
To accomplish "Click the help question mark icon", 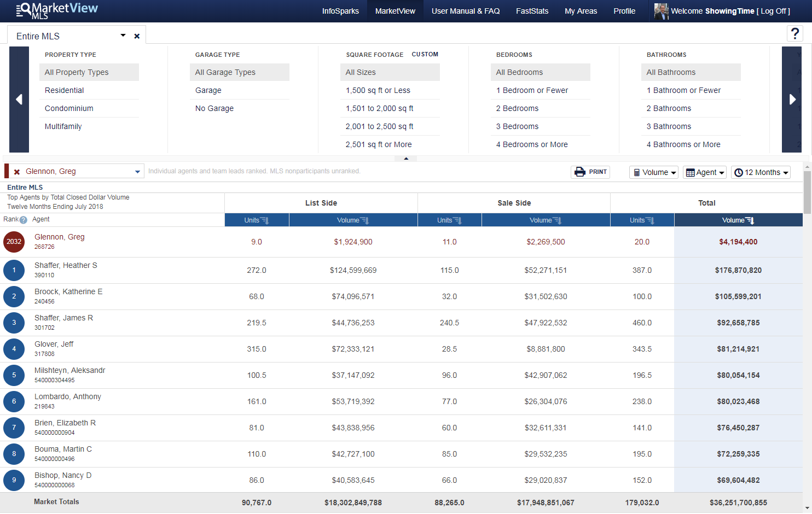I will [794, 34].
